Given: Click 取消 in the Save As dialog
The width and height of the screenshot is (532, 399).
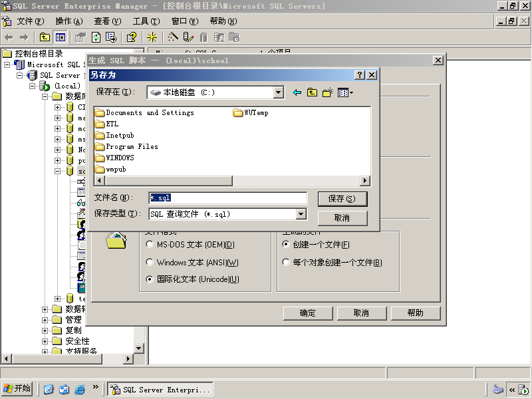Looking at the screenshot, I should click(342, 218).
